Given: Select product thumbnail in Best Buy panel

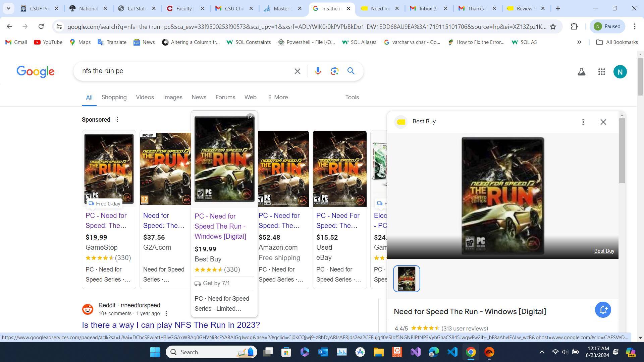Looking at the screenshot, I should point(407,279).
